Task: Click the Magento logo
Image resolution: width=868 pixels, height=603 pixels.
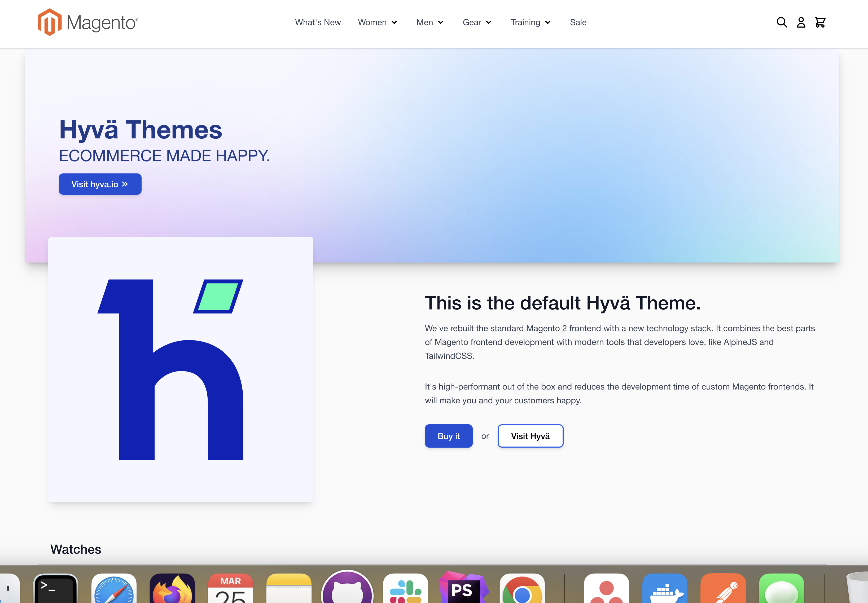Action: (x=88, y=22)
